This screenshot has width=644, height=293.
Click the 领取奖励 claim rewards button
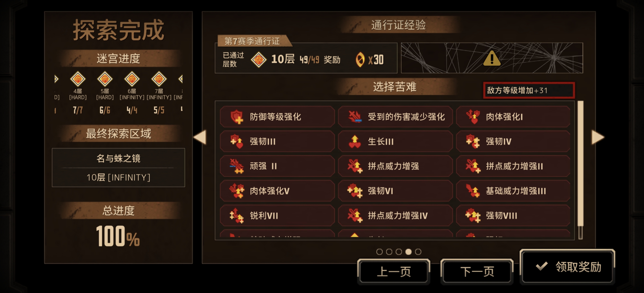click(x=567, y=266)
